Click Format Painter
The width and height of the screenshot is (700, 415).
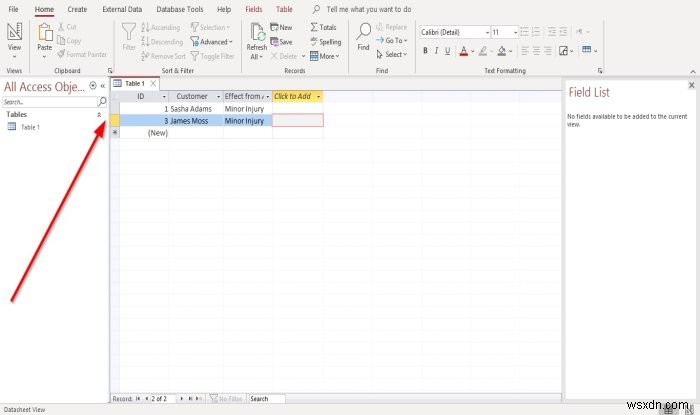click(x=83, y=54)
